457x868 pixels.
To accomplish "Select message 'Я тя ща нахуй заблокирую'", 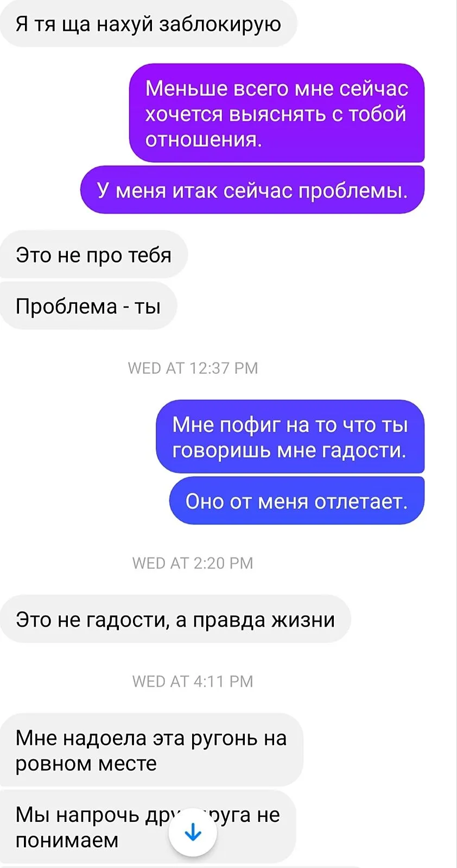I will (148, 24).
